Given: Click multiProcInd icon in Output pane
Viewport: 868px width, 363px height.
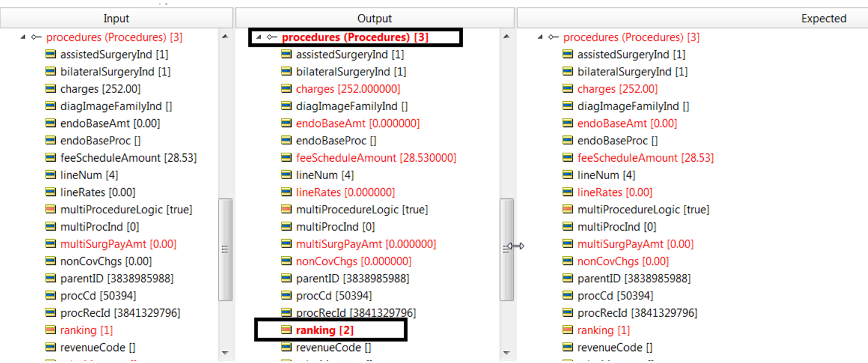Looking at the screenshot, I should (286, 227).
